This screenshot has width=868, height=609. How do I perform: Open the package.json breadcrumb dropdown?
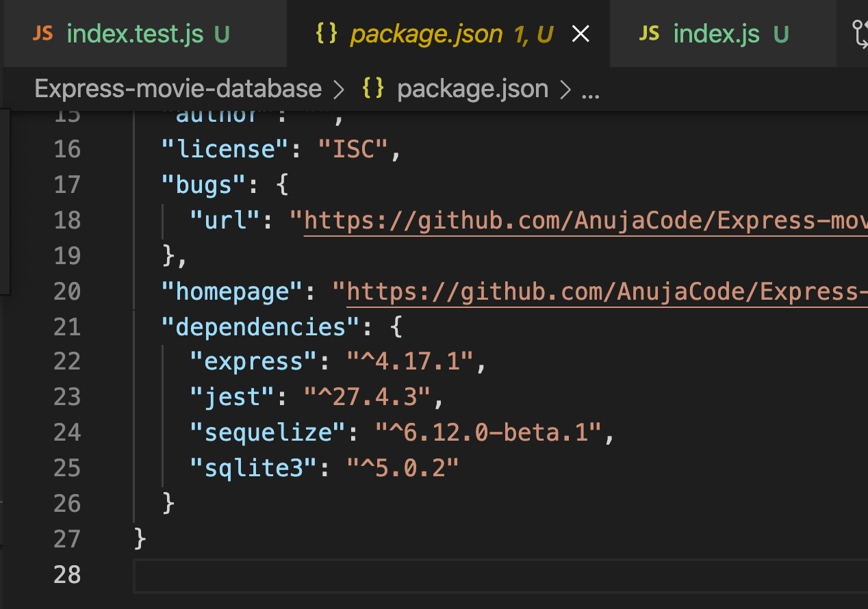pos(472,88)
